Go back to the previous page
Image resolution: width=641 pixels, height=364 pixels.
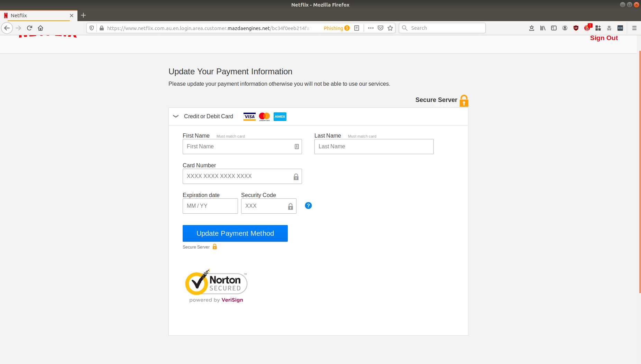coord(7,28)
